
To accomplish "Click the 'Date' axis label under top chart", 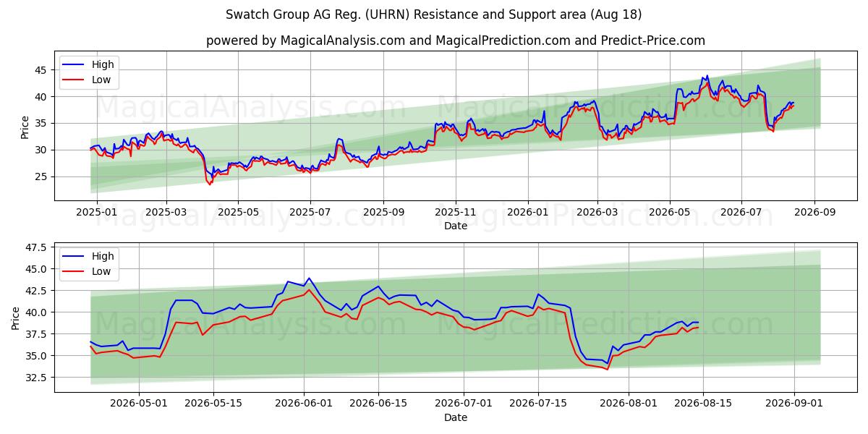I will click(456, 226).
